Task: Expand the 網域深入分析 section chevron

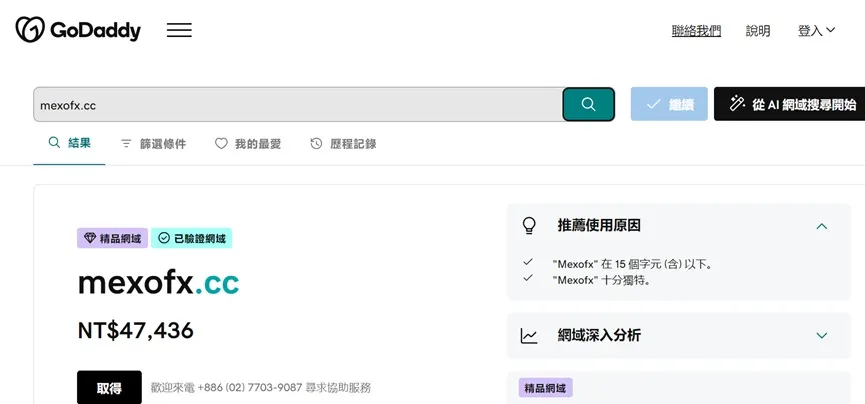Action: click(822, 336)
